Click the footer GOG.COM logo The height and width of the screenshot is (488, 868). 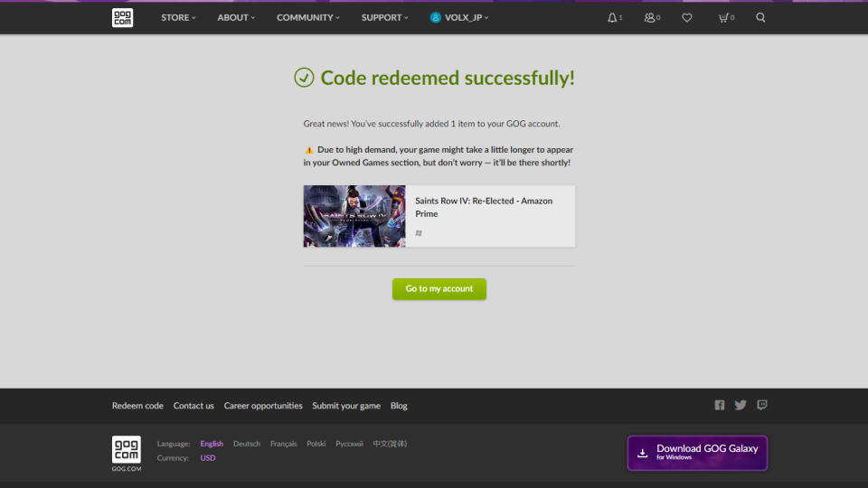click(127, 453)
